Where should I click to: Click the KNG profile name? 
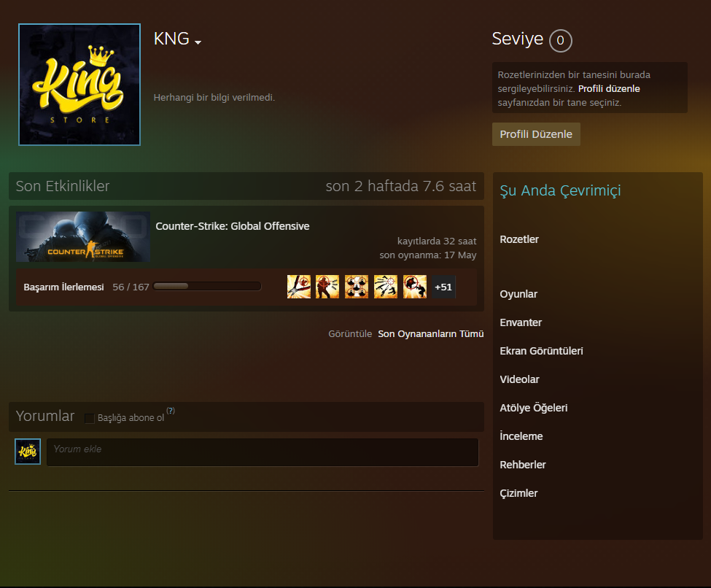point(171,39)
